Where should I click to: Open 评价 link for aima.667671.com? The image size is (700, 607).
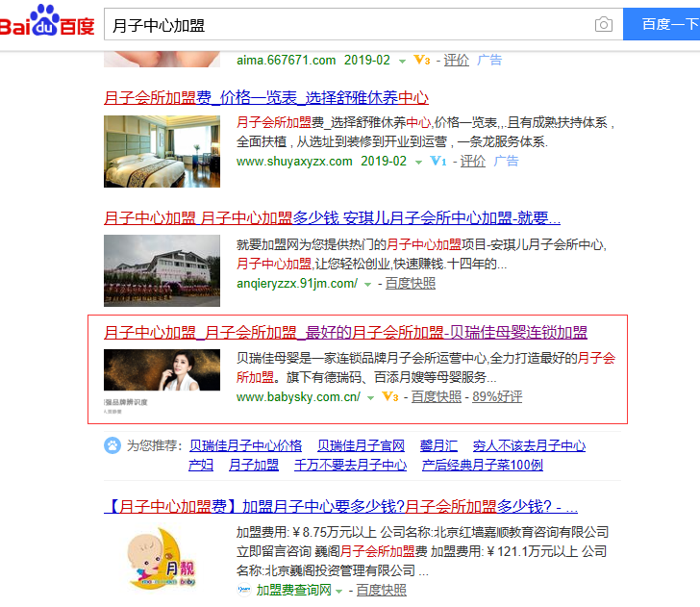456,60
